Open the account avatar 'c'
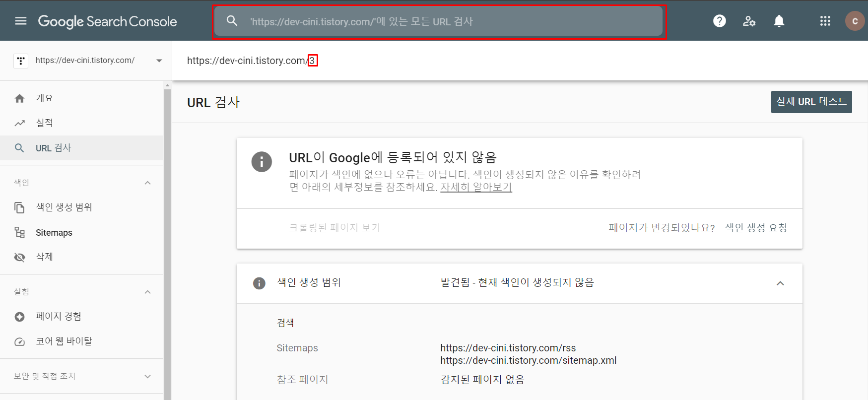Screen dimensions: 868x400 855,21
